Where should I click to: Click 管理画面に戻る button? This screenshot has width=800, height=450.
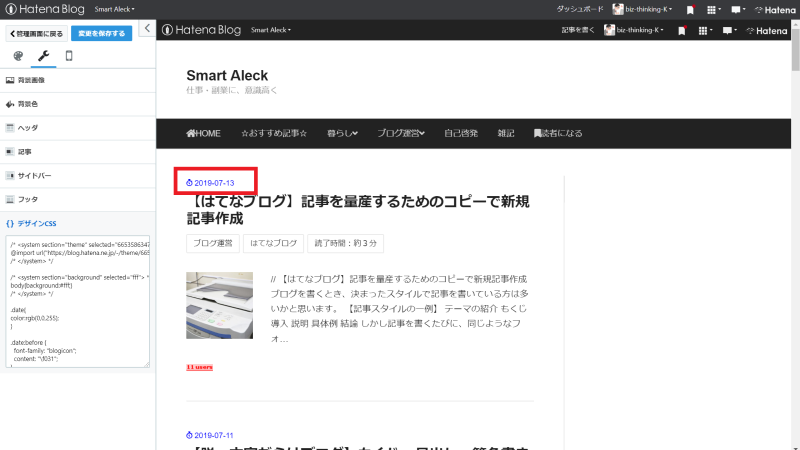point(36,34)
